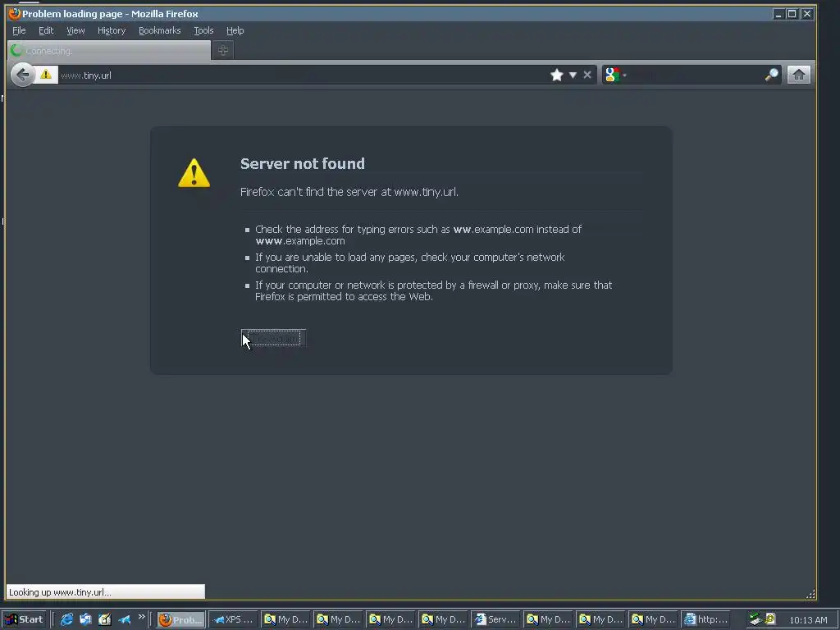Click inside the Google search box

pos(696,75)
